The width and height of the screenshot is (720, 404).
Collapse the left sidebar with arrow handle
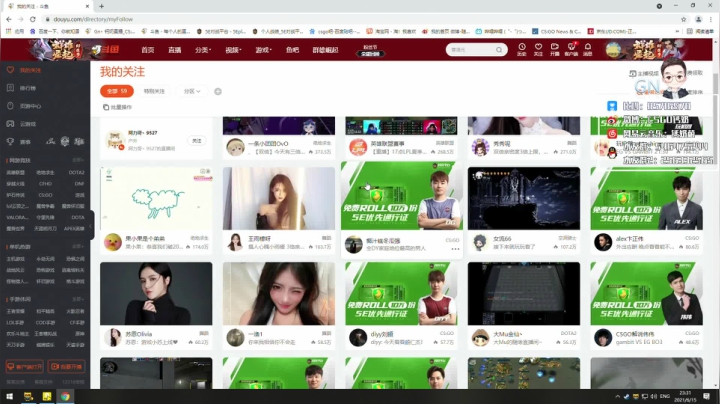tap(91, 225)
